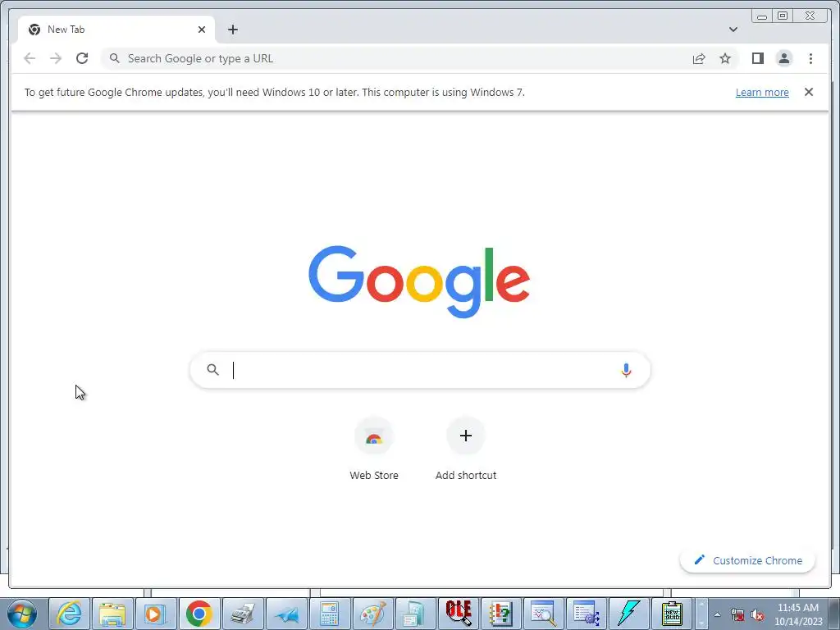Click the magnifier icon in Google search box

[212, 370]
